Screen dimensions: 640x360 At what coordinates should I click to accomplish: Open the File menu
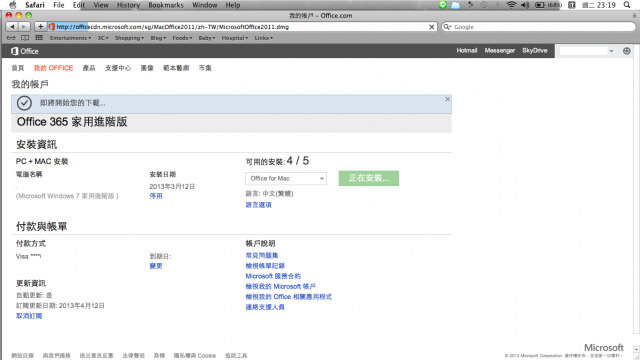point(59,5)
